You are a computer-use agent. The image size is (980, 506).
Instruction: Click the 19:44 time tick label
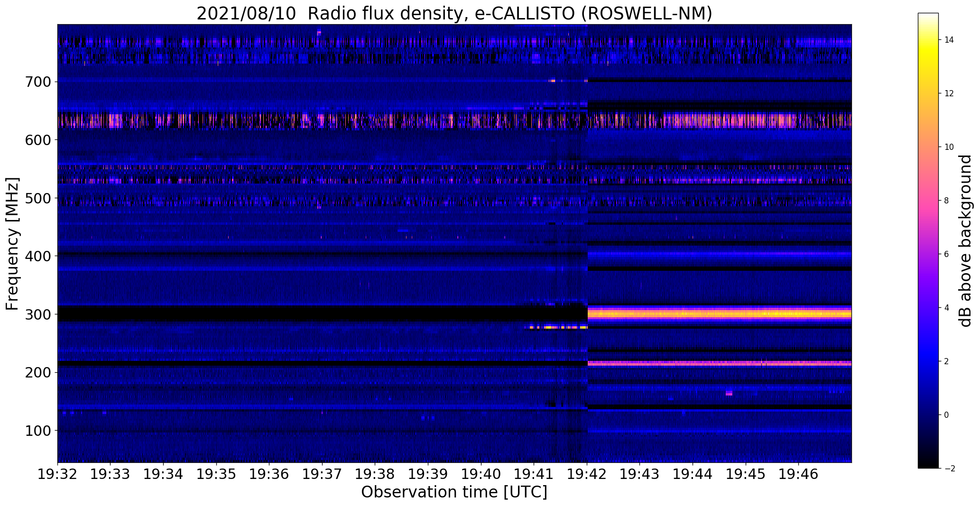[693, 473]
